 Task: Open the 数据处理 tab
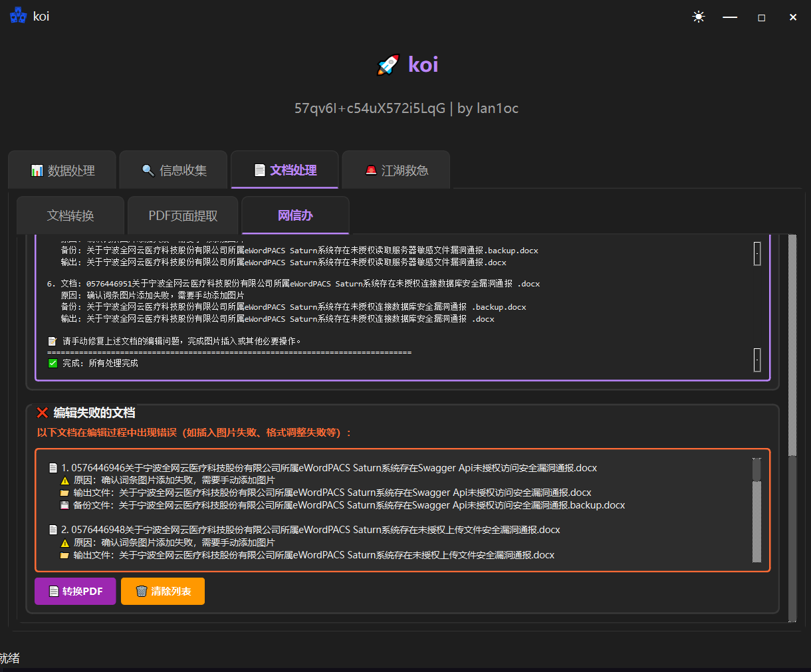(x=62, y=171)
